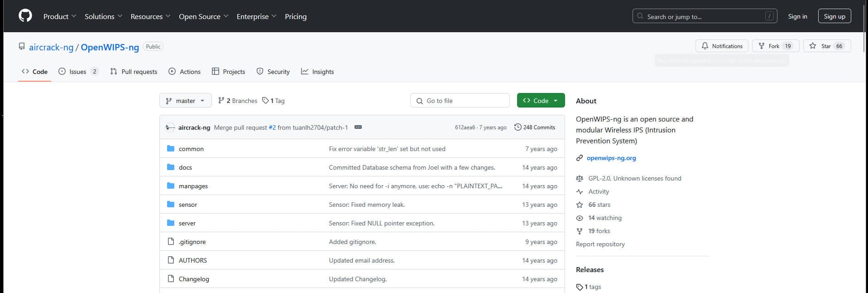Open the Pull requests tab
The image size is (868, 293).
(x=134, y=72)
